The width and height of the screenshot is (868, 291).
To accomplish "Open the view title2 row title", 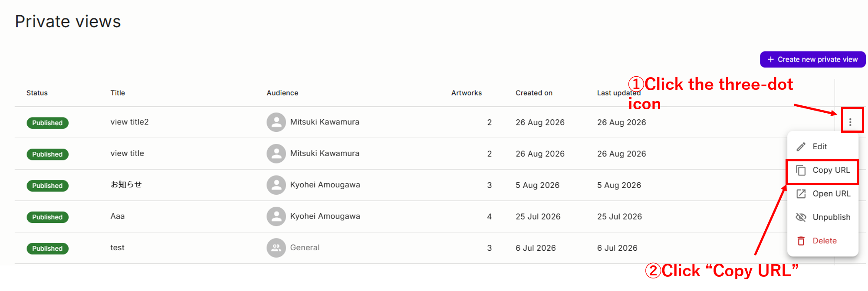I will pos(129,122).
